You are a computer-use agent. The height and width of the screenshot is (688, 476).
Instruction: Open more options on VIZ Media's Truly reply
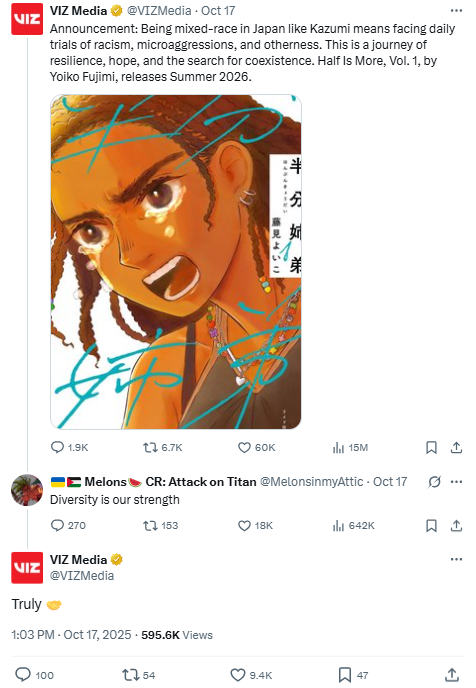tap(456, 559)
